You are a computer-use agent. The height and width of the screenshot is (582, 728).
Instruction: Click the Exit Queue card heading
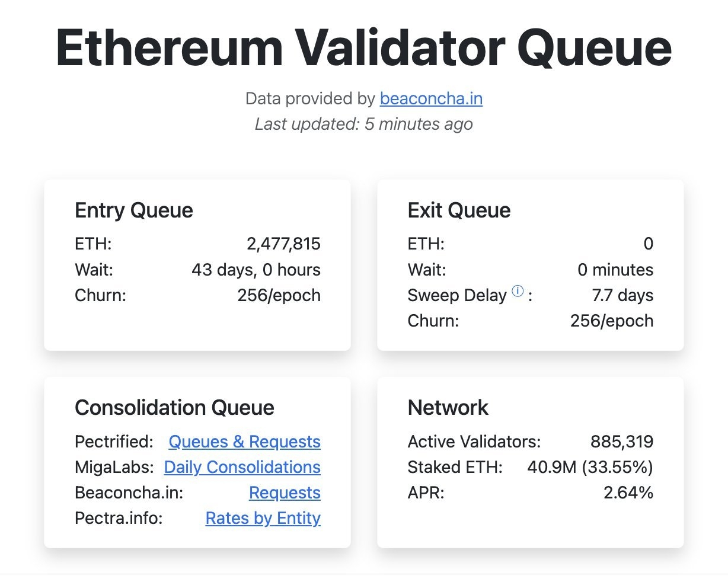click(459, 210)
